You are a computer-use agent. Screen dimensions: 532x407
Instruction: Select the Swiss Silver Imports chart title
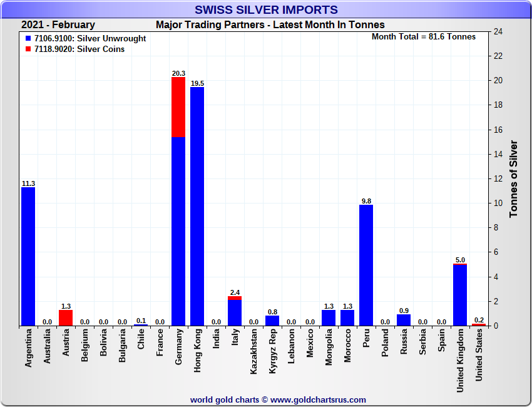pyautogui.click(x=266, y=10)
